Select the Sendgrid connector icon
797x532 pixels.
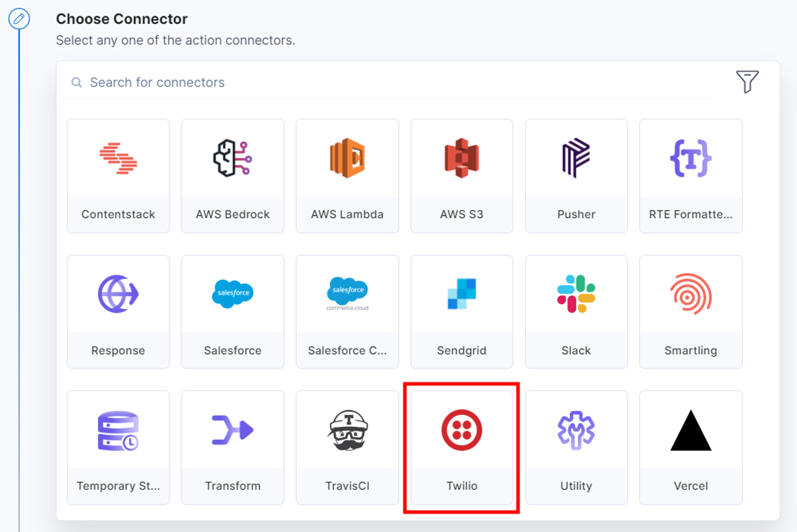[x=462, y=294]
